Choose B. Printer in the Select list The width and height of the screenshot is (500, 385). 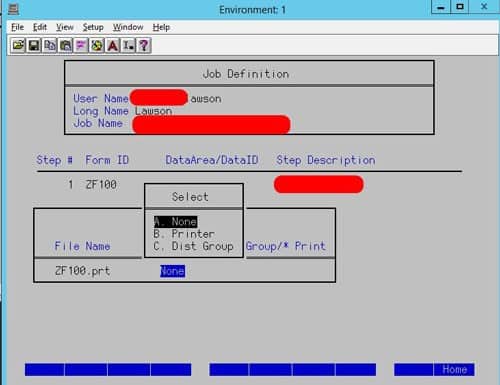(x=184, y=234)
